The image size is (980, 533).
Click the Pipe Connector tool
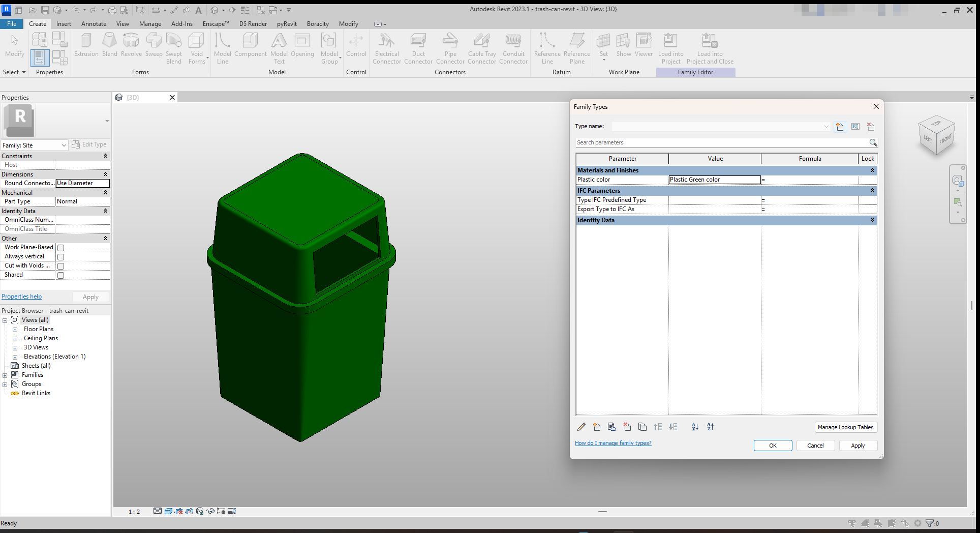[450, 48]
